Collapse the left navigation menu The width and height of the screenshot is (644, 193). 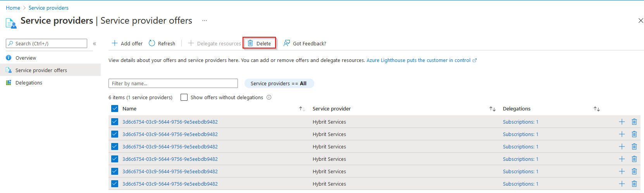95,44
